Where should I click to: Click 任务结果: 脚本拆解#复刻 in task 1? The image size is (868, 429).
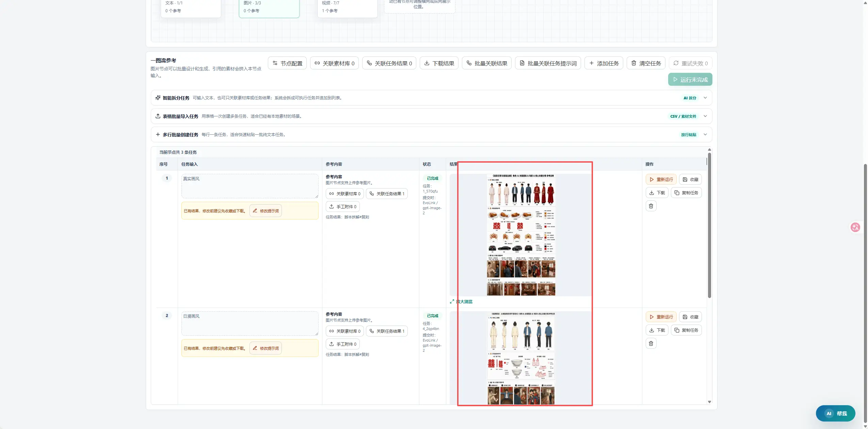[x=347, y=217]
